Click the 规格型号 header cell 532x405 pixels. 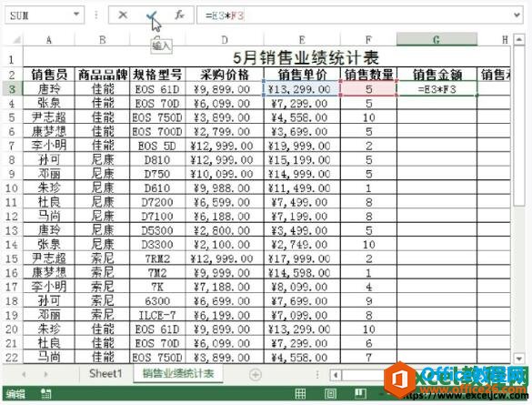pos(157,75)
